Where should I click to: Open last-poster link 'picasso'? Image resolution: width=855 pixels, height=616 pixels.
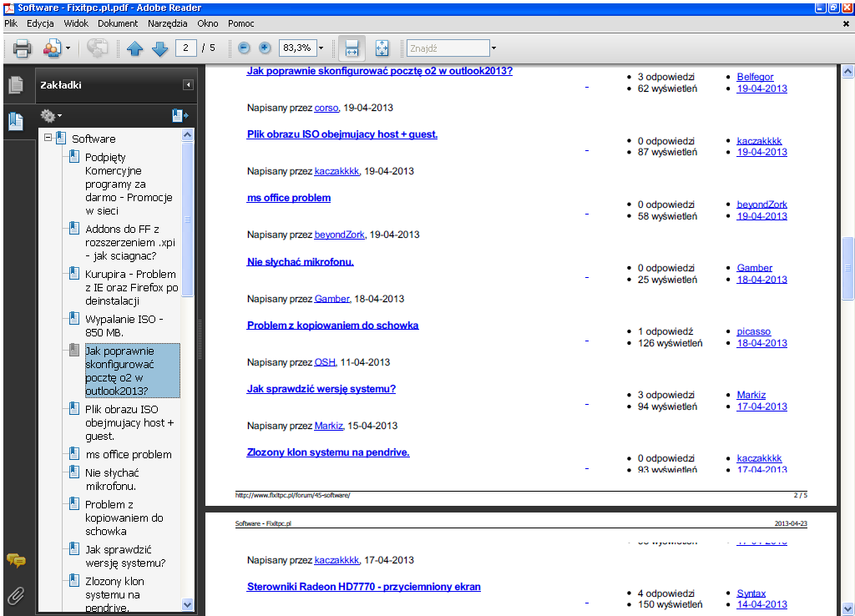(x=754, y=331)
